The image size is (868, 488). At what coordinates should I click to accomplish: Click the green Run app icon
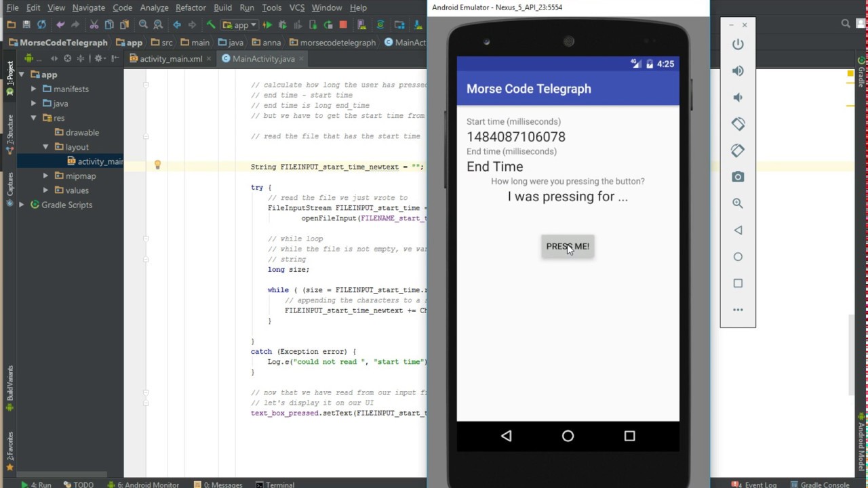[x=267, y=24]
